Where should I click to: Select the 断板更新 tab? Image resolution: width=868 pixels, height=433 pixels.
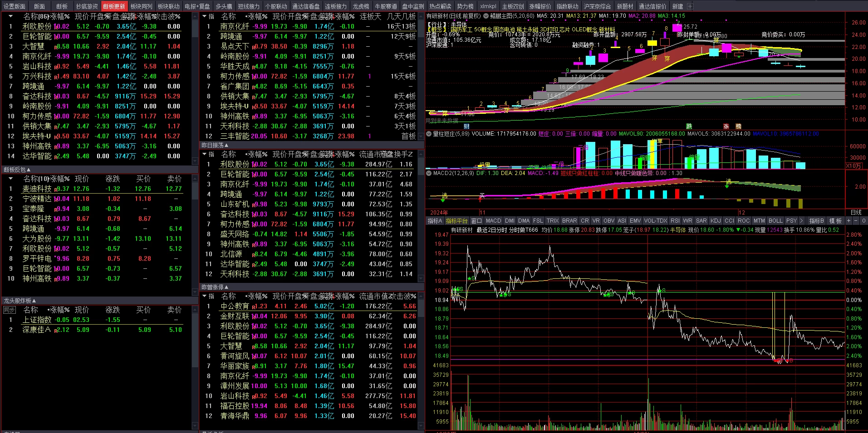[114, 6]
